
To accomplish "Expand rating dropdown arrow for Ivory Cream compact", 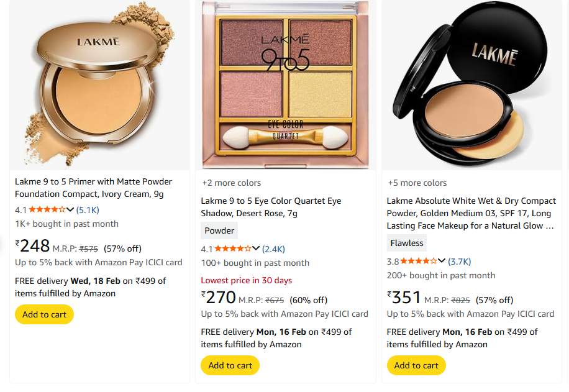I will (x=70, y=210).
